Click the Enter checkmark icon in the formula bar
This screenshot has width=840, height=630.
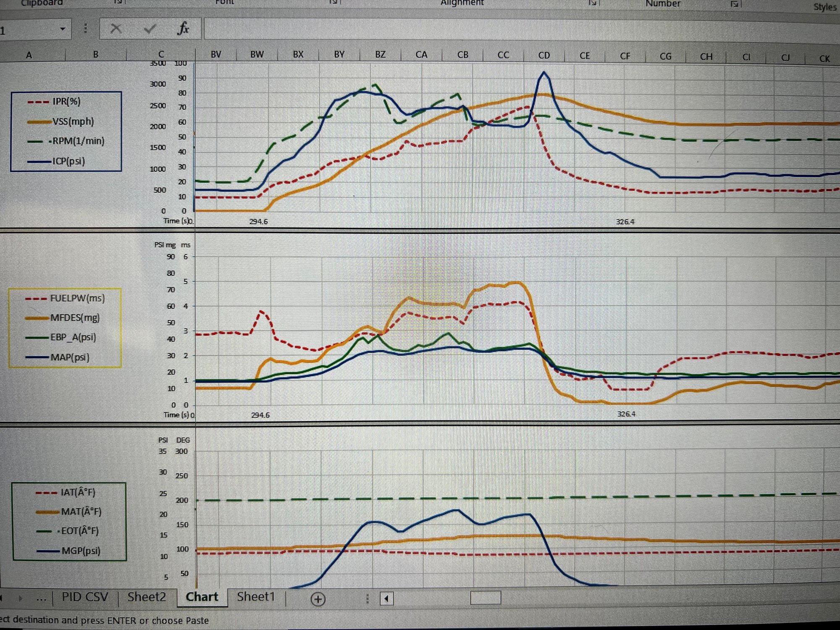click(149, 29)
